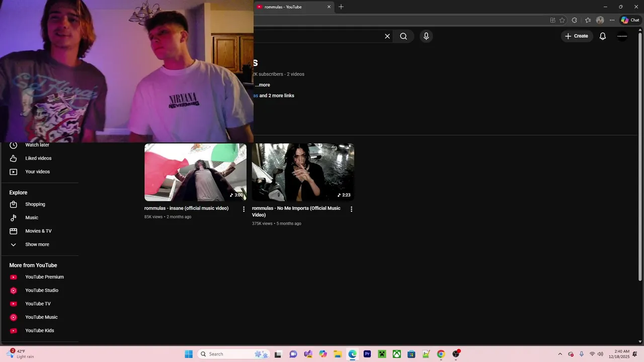Open Copilot Chat in the browser toolbar

(x=630, y=20)
